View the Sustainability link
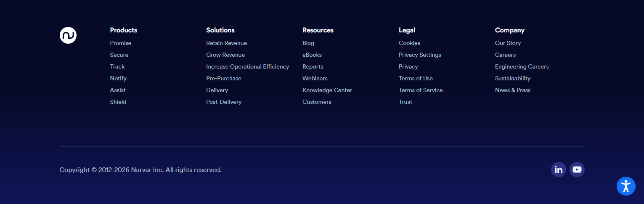 513,78
